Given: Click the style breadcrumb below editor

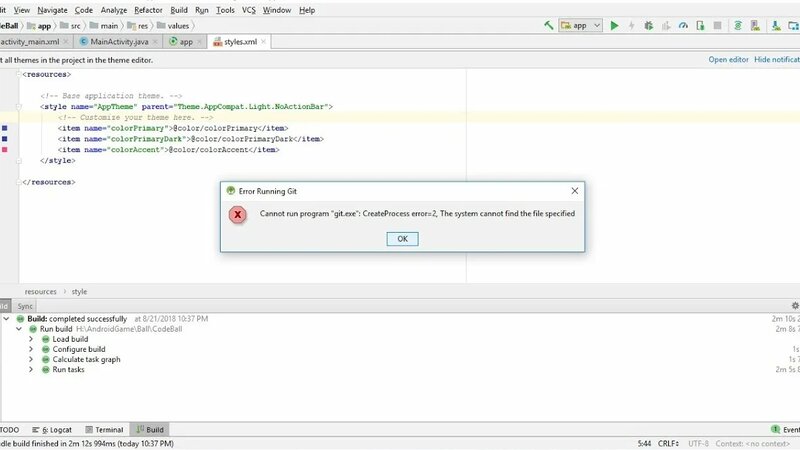Looking at the screenshot, I should (79, 292).
